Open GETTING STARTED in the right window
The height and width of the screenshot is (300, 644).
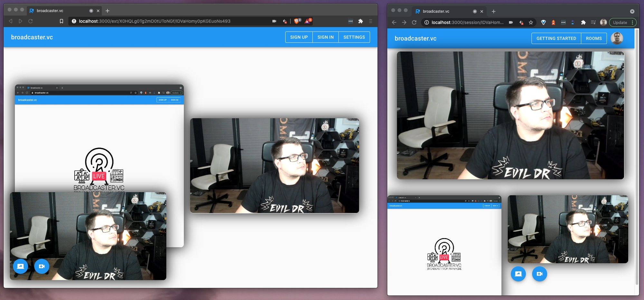tap(556, 38)
